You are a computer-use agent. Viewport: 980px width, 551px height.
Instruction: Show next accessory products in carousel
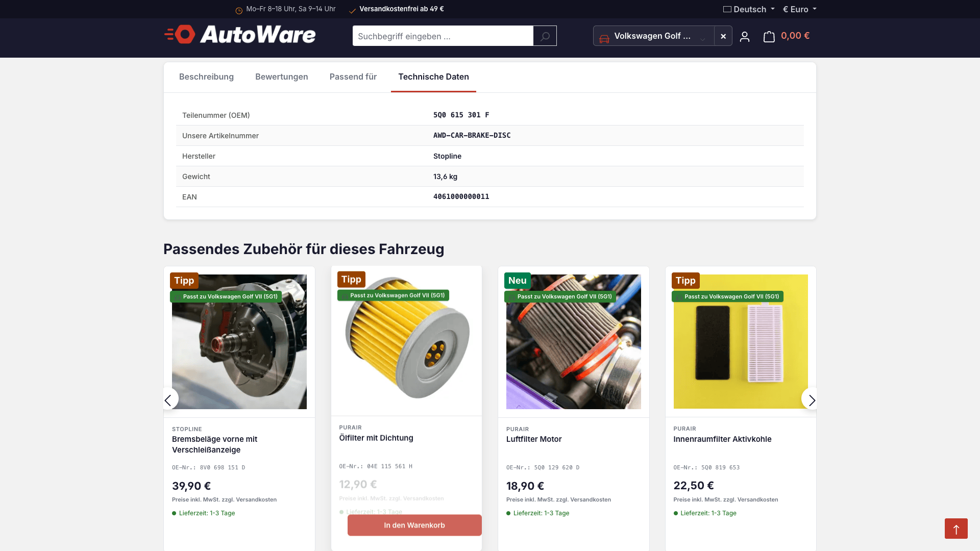pyautogui.click(x=811, y=399)
